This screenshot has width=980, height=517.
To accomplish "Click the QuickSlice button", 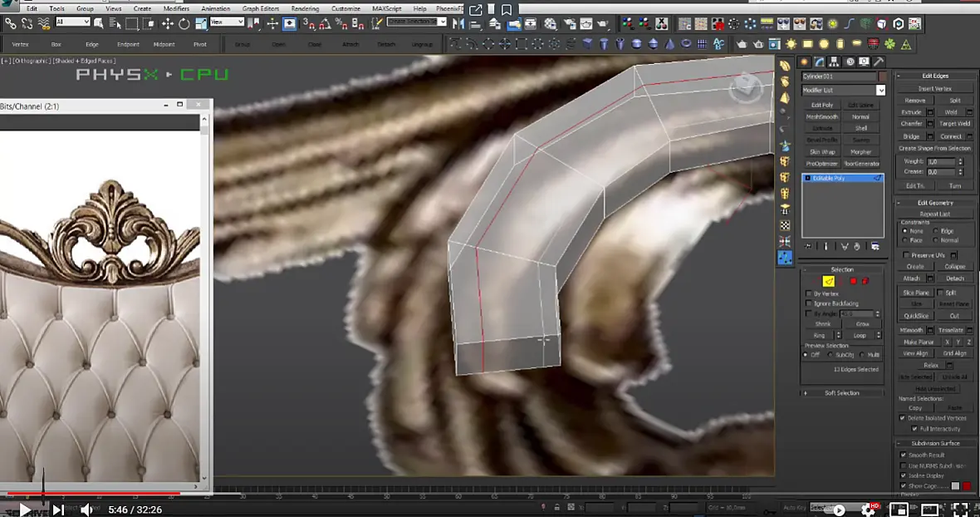I will (915, 316).
